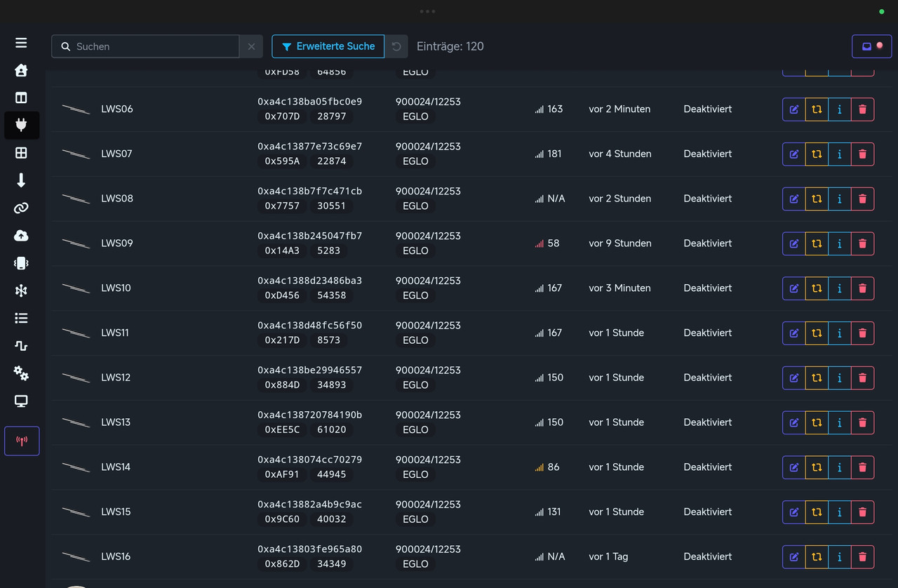Show info for device LWS15
The image size is (898, 588).
[840, 512]
